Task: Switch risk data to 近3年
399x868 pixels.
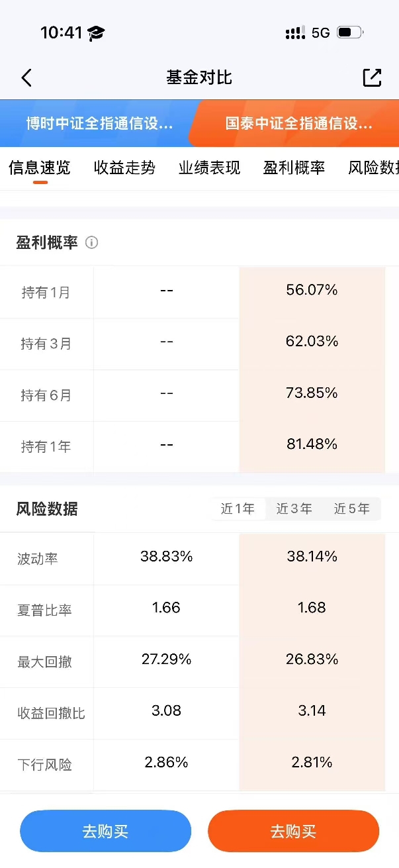Action: click(x=294, y=508)
